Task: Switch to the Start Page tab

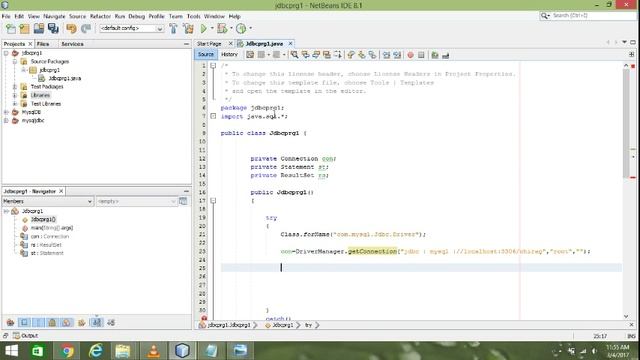Action: (x=209, y=44)
